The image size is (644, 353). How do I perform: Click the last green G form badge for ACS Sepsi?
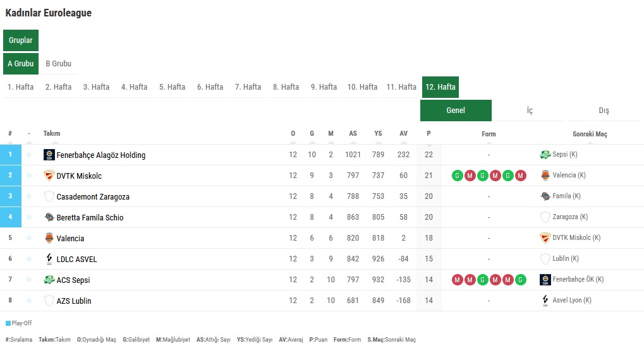[520, 280]
